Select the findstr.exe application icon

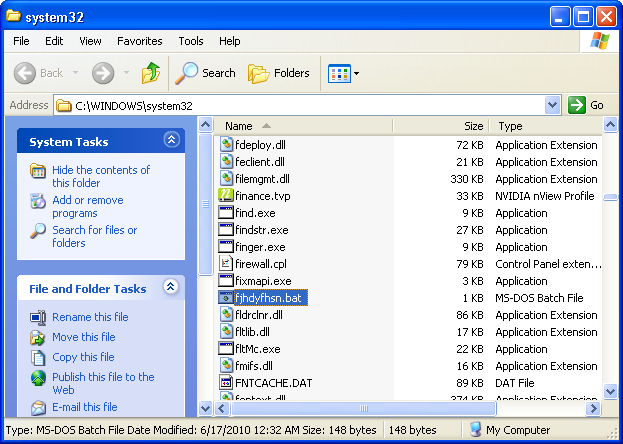226,230
